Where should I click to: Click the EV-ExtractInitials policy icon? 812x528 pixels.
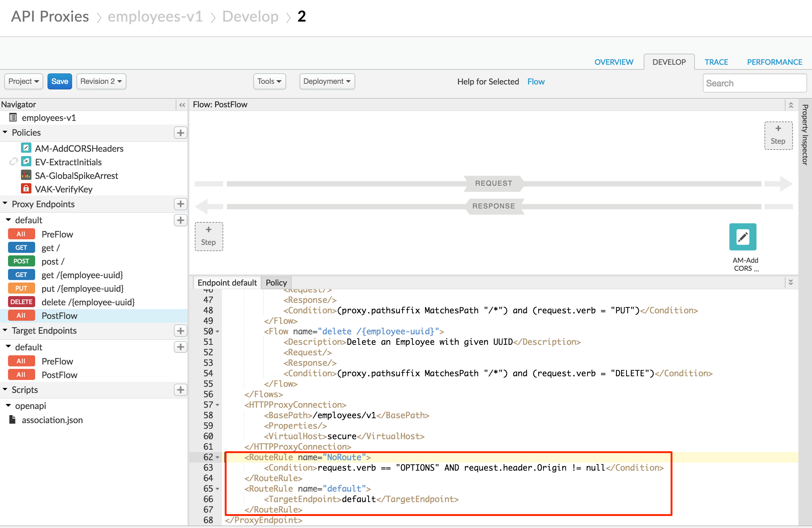click(26, 161)
